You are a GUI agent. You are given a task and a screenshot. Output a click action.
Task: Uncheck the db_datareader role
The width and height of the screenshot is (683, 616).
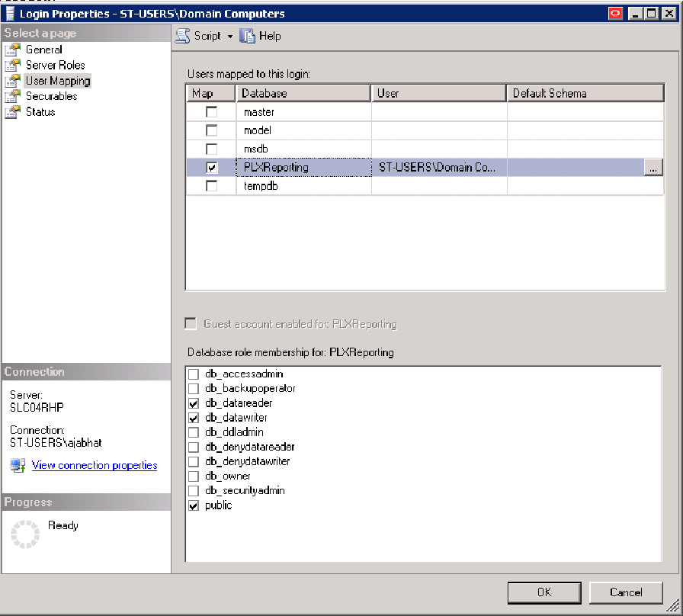194,403
